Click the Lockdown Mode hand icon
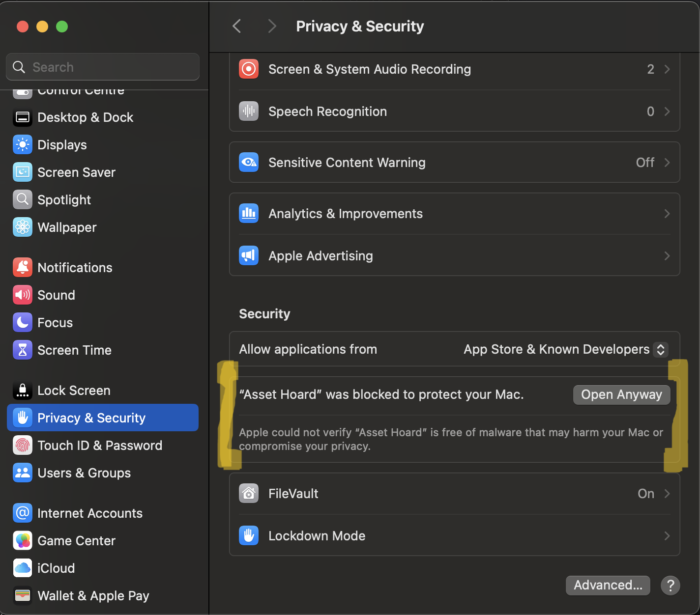This screenshot has height=615, width=700. 249,535
